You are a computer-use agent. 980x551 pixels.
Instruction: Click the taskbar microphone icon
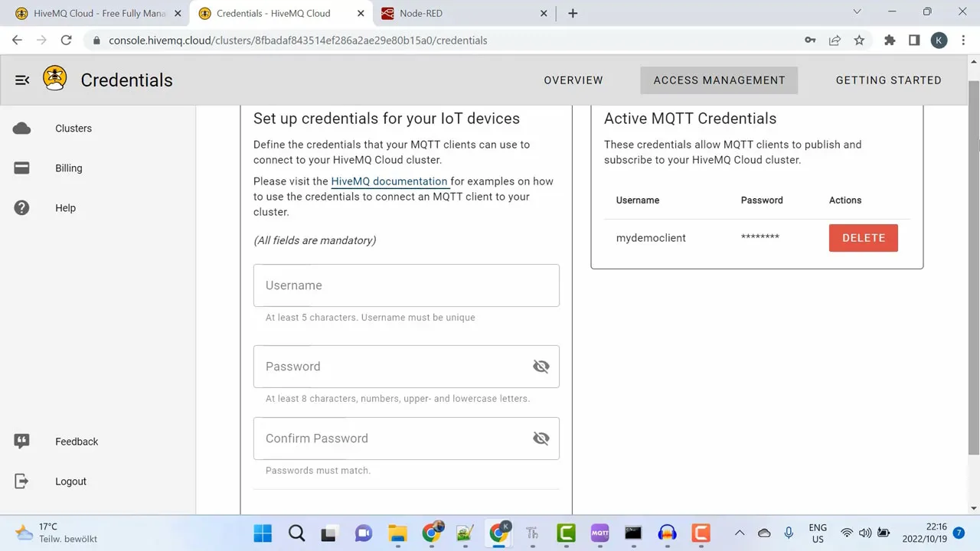pos(789,533)
